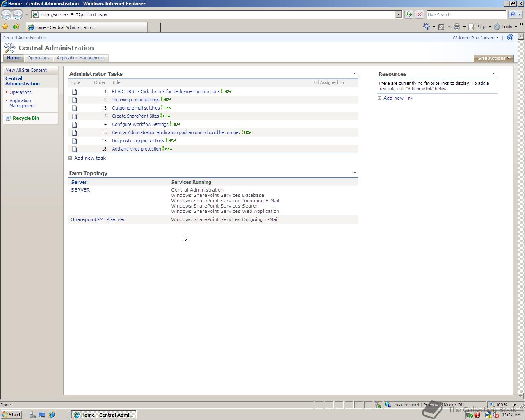Image resolution: width=525 pixels, height=420 pixels.
Task: Open Outgoing e-mail settings task
Action: 136,108
